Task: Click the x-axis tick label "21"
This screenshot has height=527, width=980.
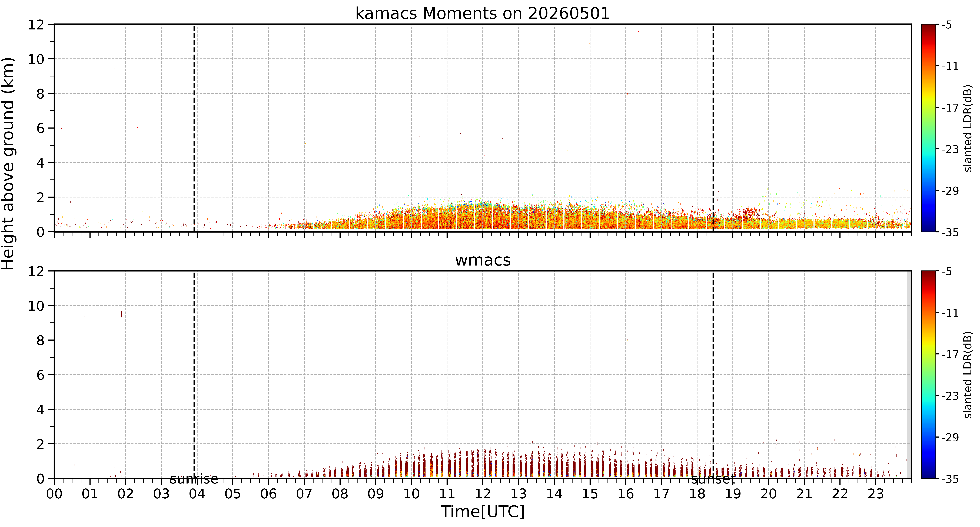Action: click(x=804, y=494)
